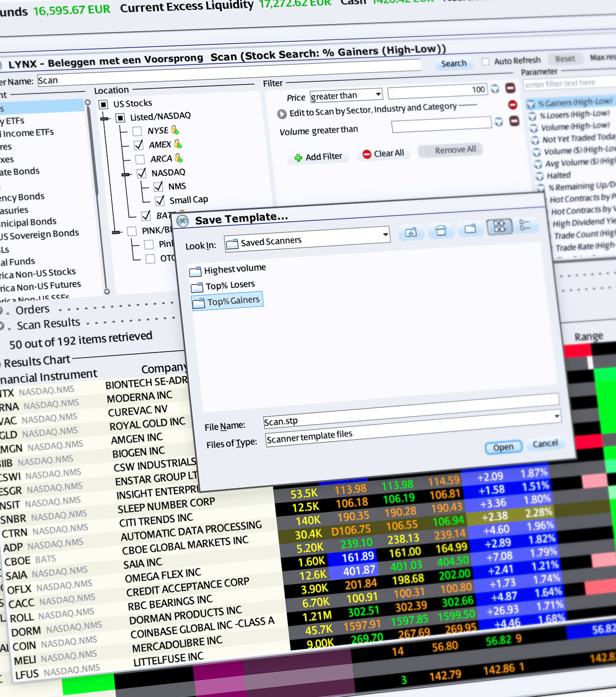
Task: Remove the Volume filter with red minus
Action: point(514,121)
